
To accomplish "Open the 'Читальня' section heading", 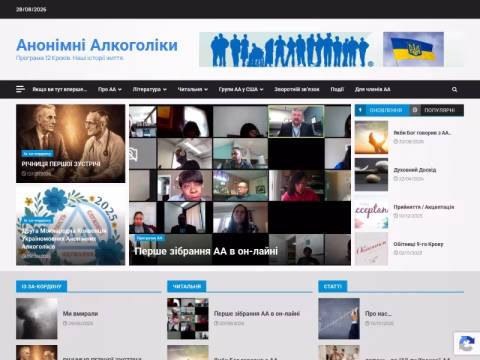I will (x=187, y=286).
